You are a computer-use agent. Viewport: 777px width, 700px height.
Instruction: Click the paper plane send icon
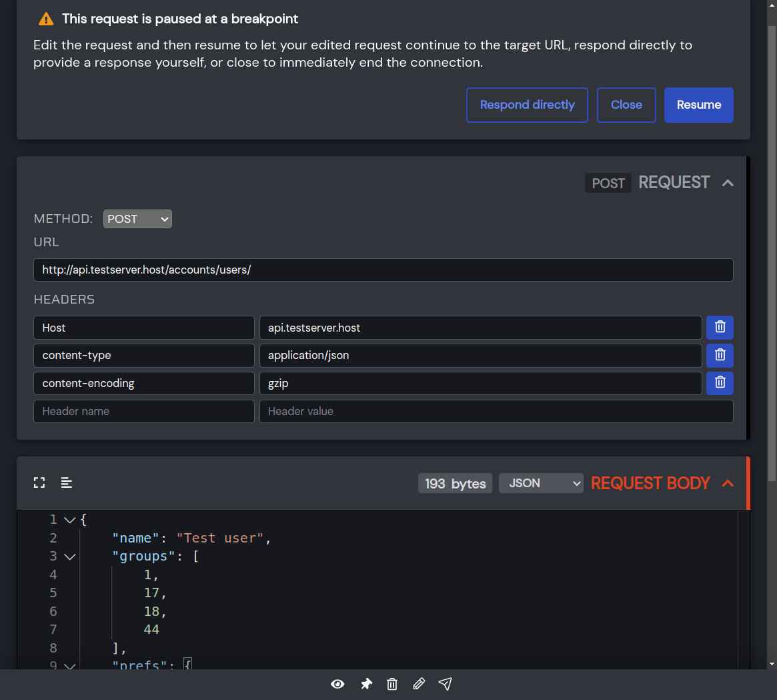tap(446, 684)
